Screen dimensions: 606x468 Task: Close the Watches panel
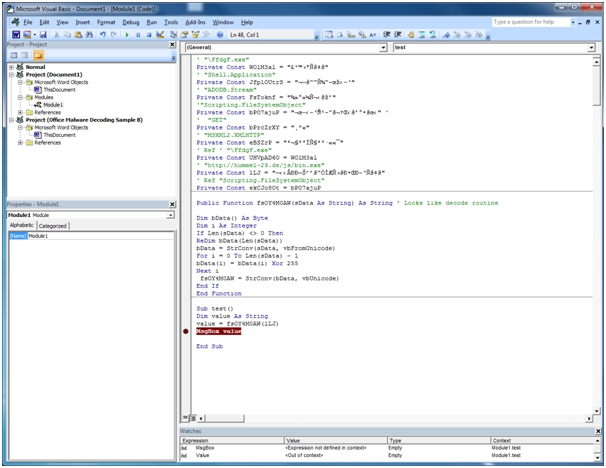pos(598,431)
